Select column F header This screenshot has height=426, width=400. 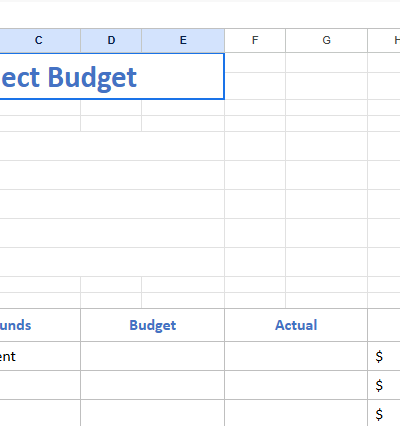pos(255,40)
